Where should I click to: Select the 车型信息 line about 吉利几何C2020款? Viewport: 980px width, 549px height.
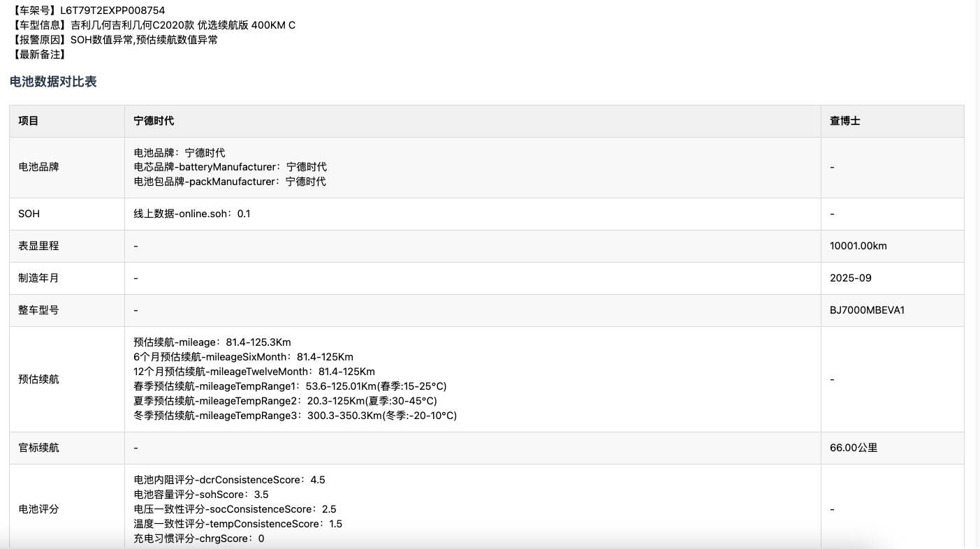point(153,25)
